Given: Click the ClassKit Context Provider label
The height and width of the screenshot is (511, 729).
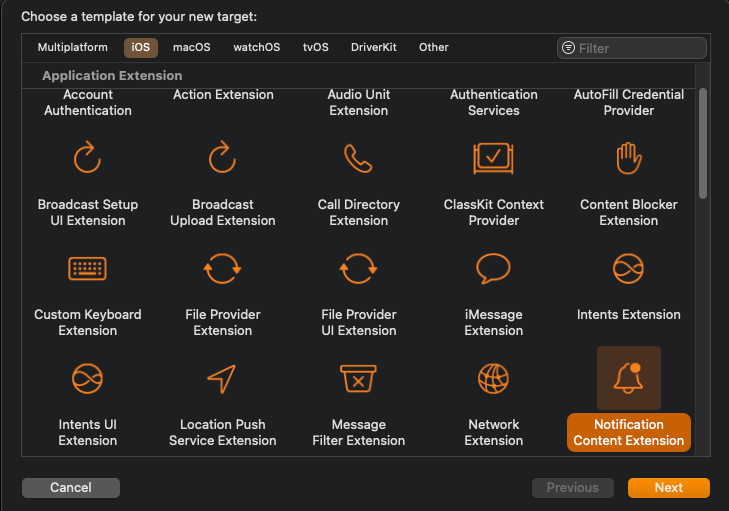Looking at the screenshot, I should click(494, 212).
